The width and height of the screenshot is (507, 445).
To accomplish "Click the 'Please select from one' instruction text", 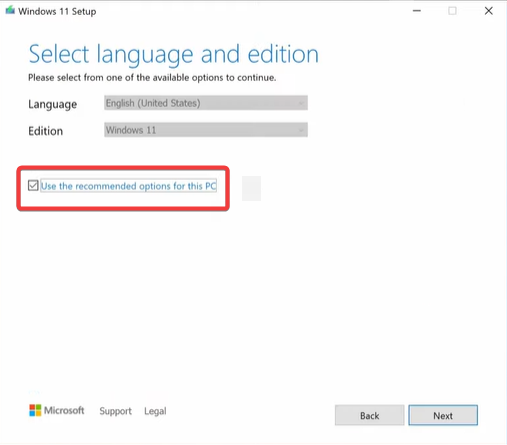I will point(152,78).
